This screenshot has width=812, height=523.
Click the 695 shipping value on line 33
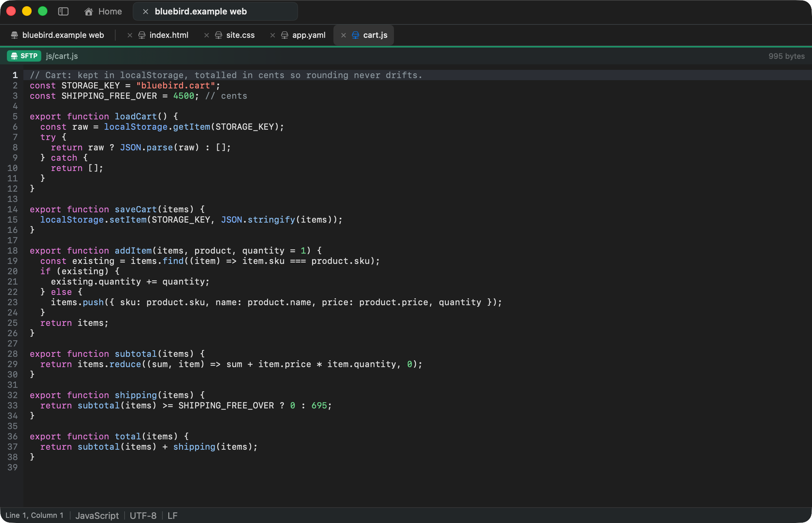point(319,405)
